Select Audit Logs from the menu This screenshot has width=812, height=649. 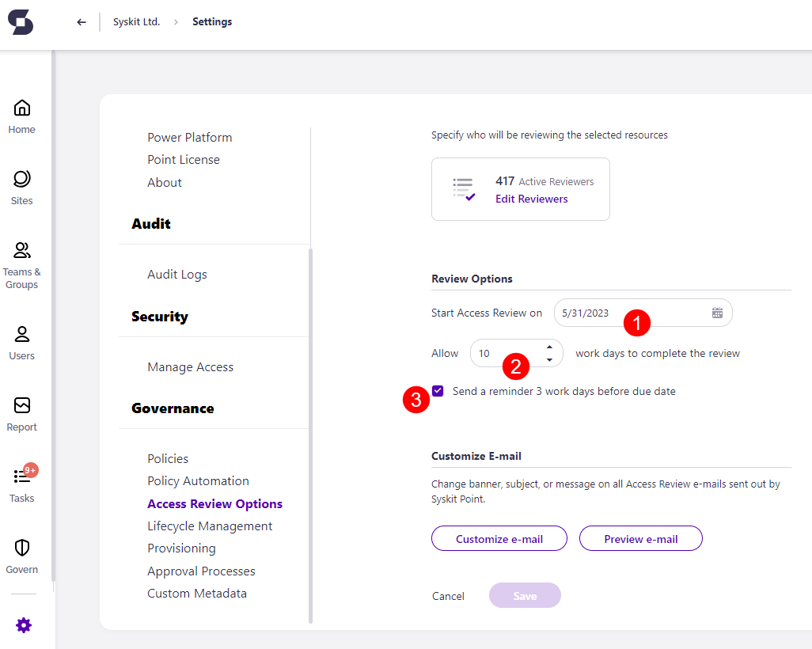(x=176, y=274)
